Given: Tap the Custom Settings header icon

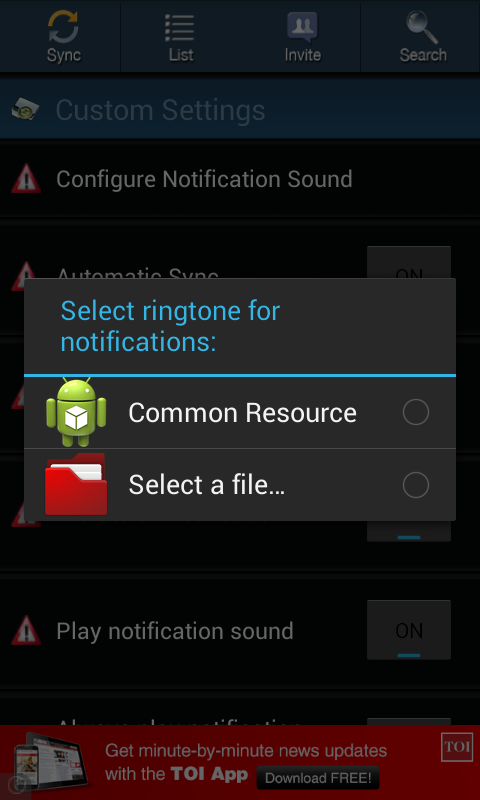Looking at the screenshot, I should 26,109.
